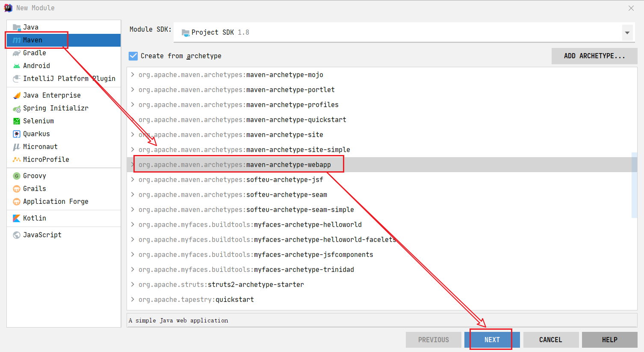The width and height of the screenshot is (644, 352).
Task: Select the Kotlin logo icon
Action: click(17, 218)
